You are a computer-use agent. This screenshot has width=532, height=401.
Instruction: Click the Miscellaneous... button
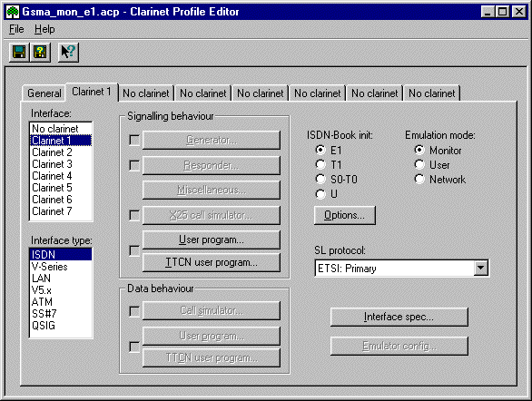tap(212, 190)
